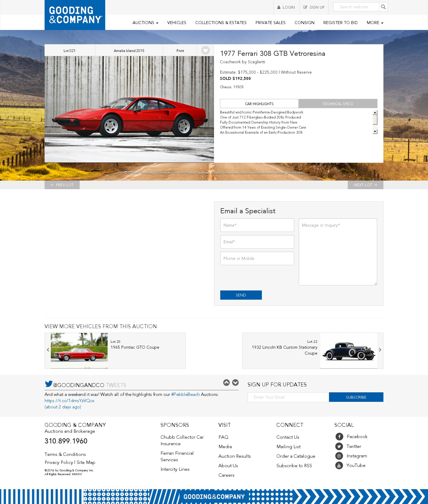This screenshot has width=428, height=504.
Task: Open Vehicles menu item
Action: click(177, 23)
